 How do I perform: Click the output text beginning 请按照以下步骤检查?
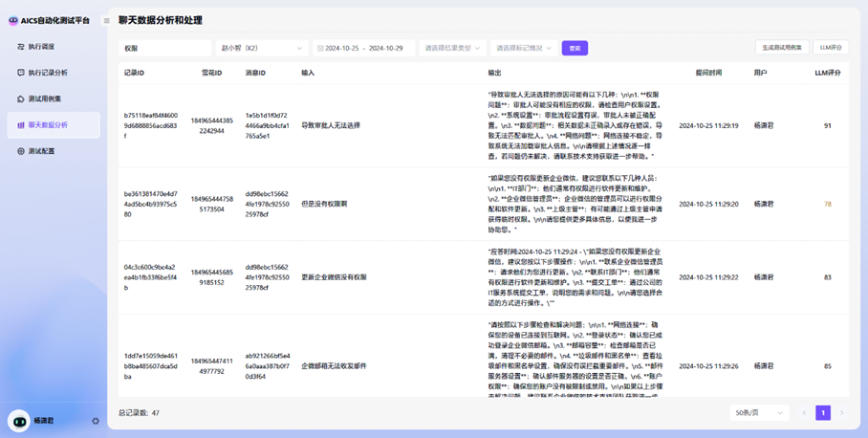(575, 360)
